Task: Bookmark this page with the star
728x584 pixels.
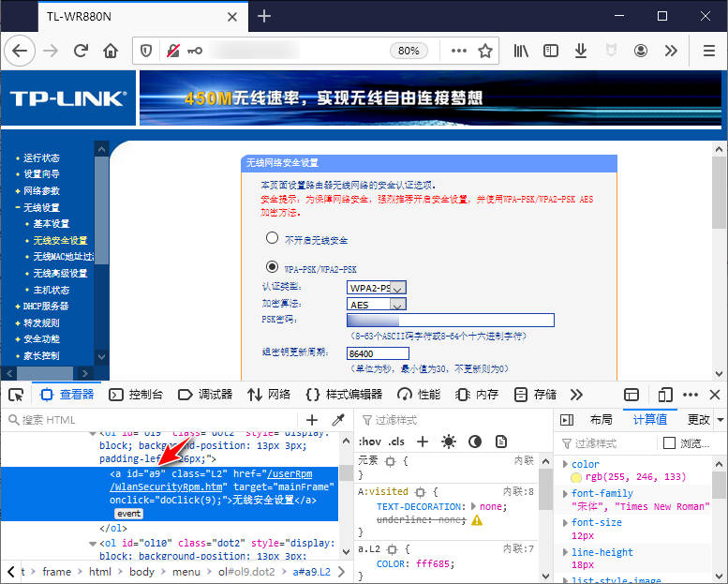Action: tap(485, 51)
